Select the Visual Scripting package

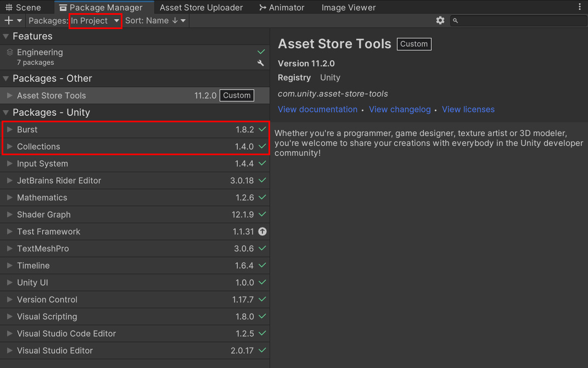point(135,316)
